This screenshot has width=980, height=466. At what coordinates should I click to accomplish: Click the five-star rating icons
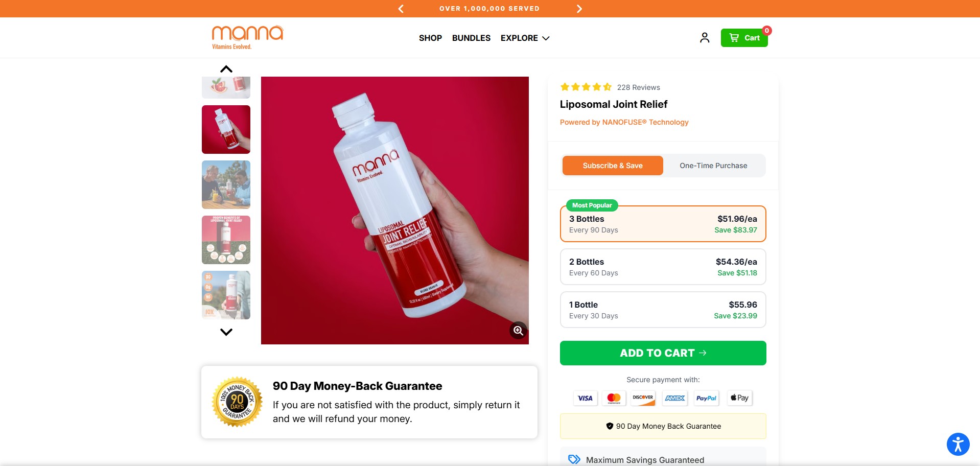coord(586,87)
